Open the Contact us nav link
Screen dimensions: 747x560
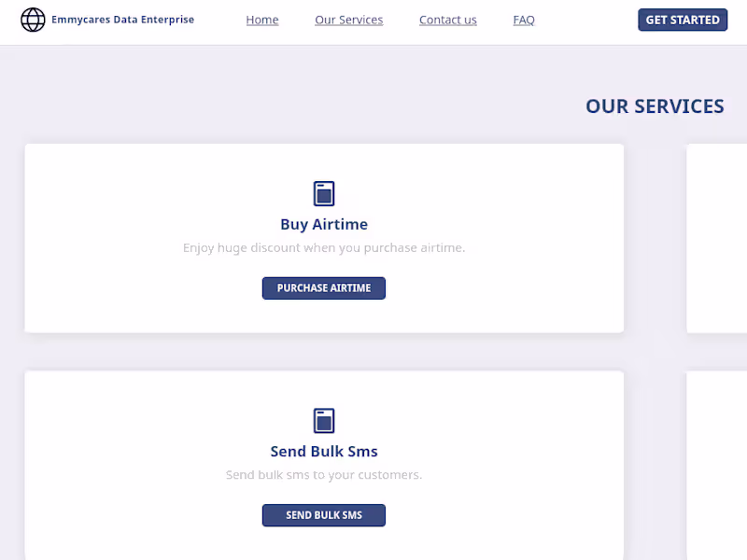tap(447, 20)
